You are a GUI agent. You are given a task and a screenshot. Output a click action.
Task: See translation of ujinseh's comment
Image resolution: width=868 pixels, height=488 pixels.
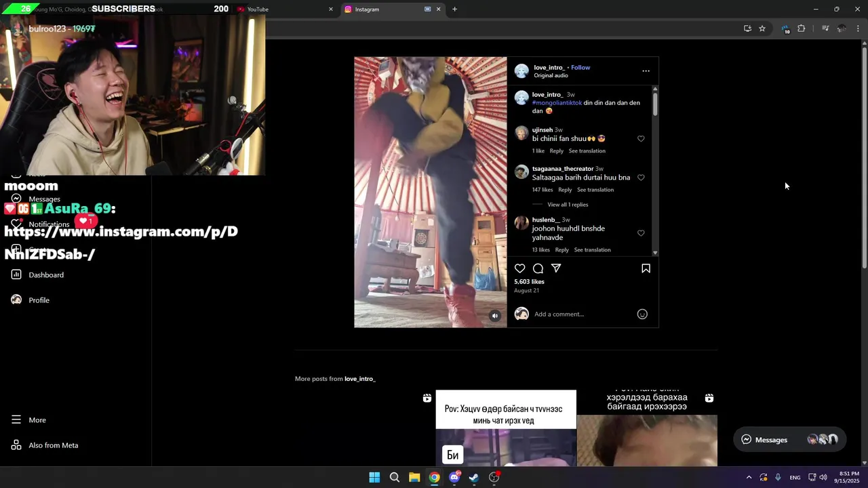click(x=587, y=151)
